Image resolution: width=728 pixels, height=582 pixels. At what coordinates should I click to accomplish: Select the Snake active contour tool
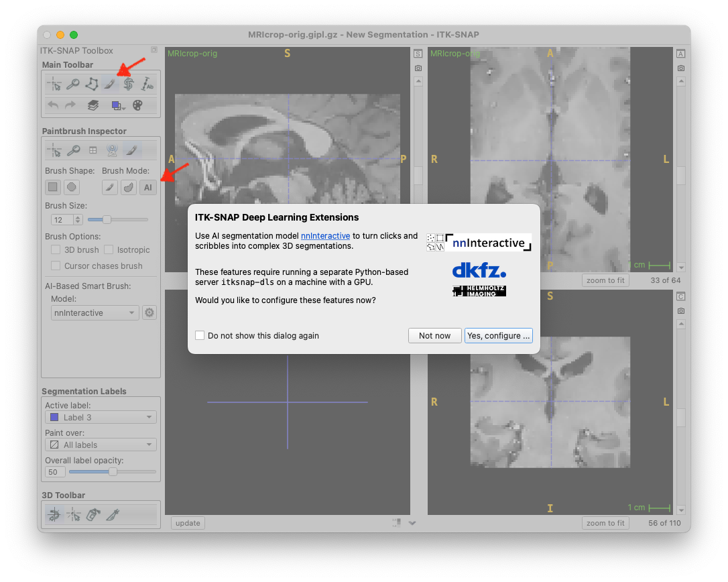(x=129, y=84)
